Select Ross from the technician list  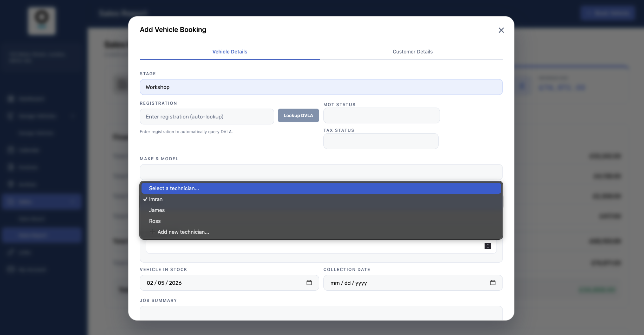click(155, 221)
